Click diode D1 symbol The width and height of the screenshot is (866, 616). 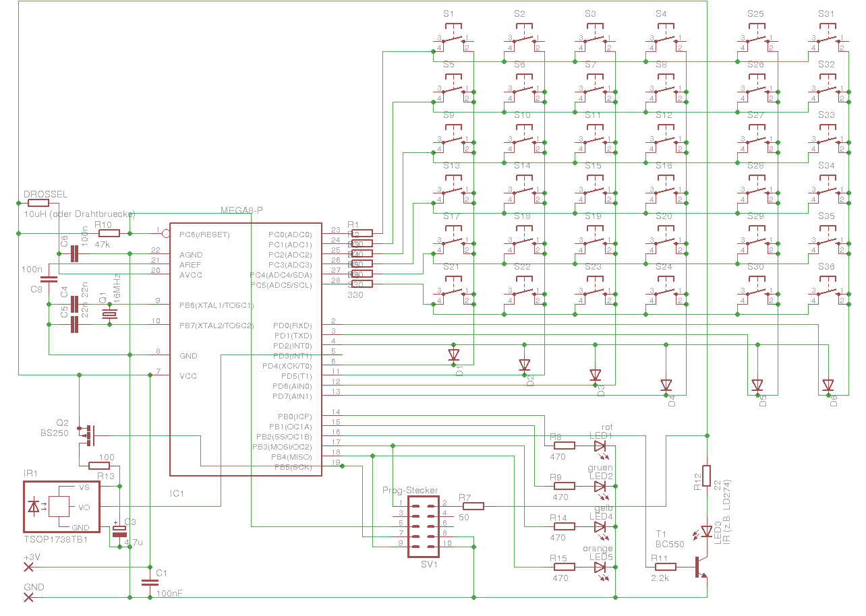(453, 355)
